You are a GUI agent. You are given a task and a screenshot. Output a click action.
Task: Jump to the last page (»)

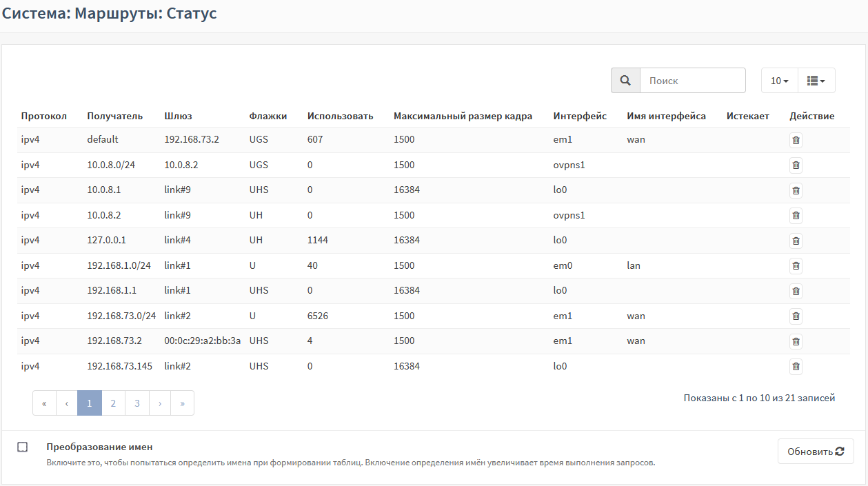[x=183, y=403]
